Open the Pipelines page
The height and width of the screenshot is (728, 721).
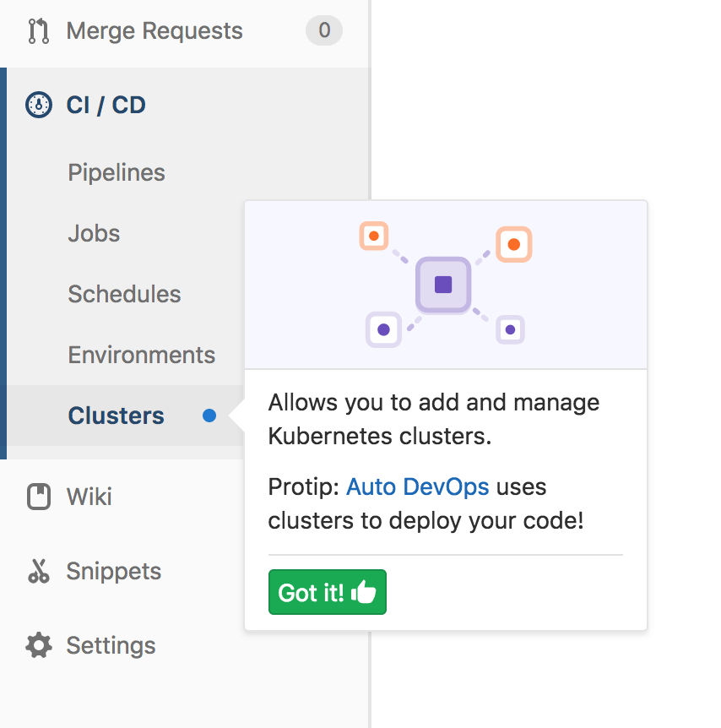116,172
